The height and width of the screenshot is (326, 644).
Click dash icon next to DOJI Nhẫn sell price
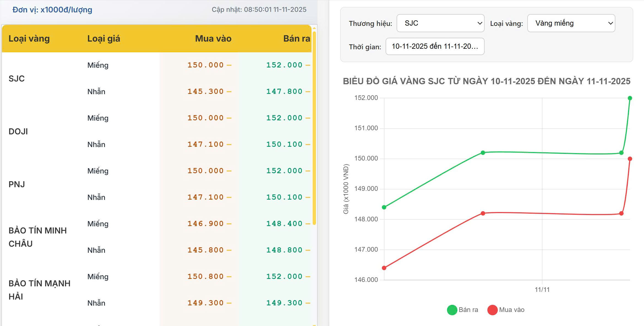[x=307, y=144]
